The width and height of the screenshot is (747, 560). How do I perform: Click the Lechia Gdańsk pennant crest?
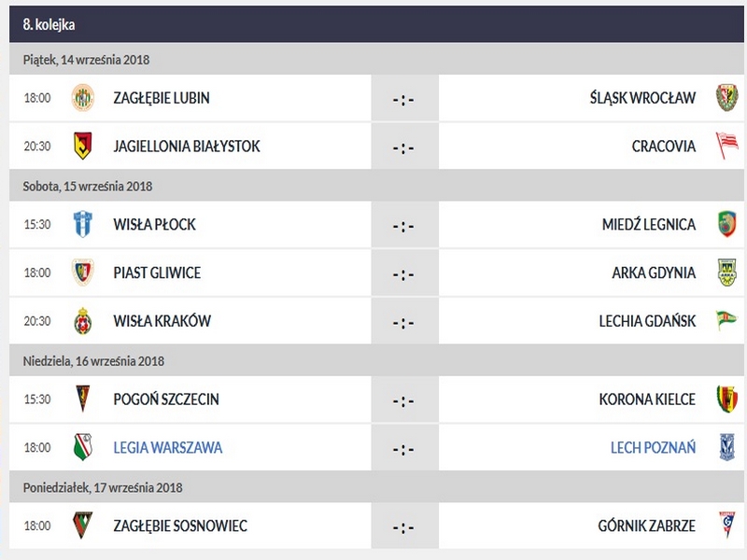pyautogui.click(x=726, y=322)
